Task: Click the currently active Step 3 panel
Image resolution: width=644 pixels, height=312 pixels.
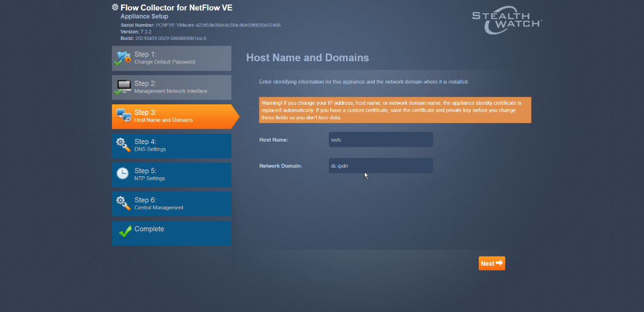Action: point(171,116)
